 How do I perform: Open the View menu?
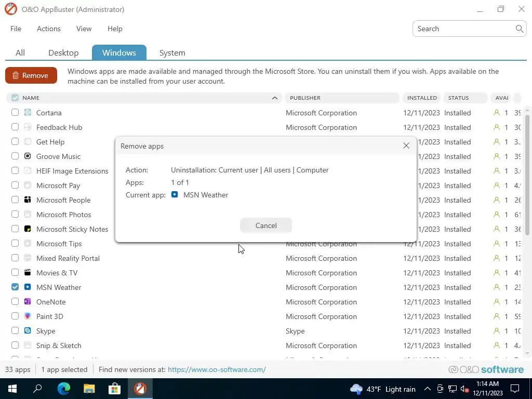pyautogui.click(x=84, y=29)
